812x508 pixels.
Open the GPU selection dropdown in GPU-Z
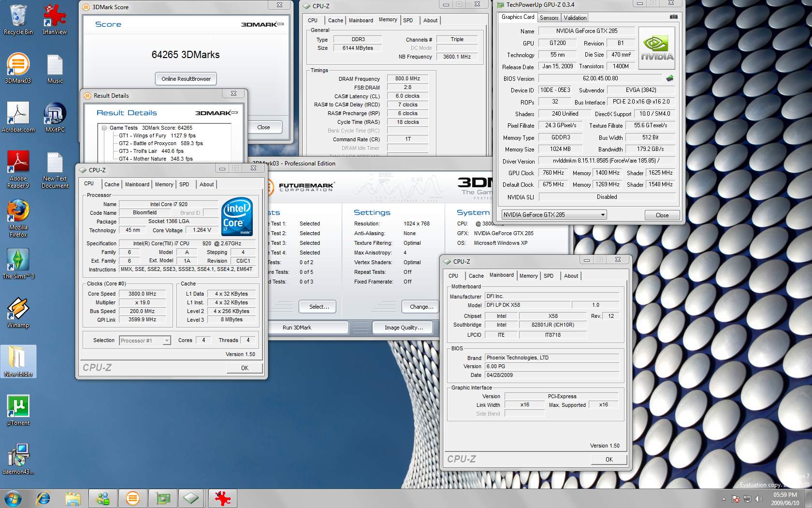pyautogui.click(x=554, y=215)
